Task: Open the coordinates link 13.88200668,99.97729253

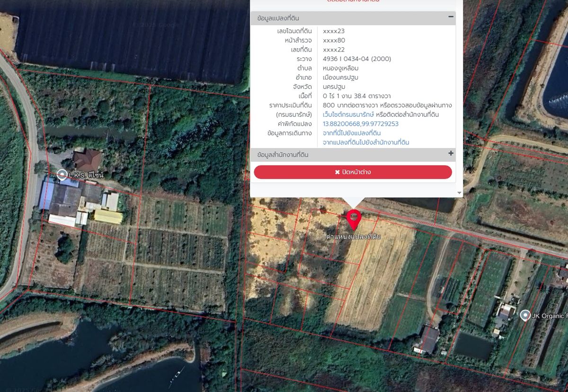Action: click(x=361, y=124)
